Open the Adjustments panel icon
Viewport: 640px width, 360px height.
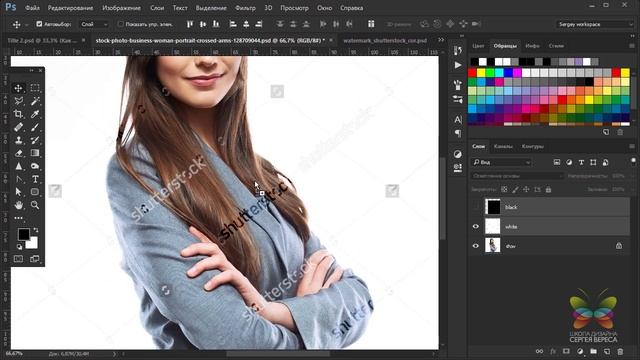pos(458,154)
